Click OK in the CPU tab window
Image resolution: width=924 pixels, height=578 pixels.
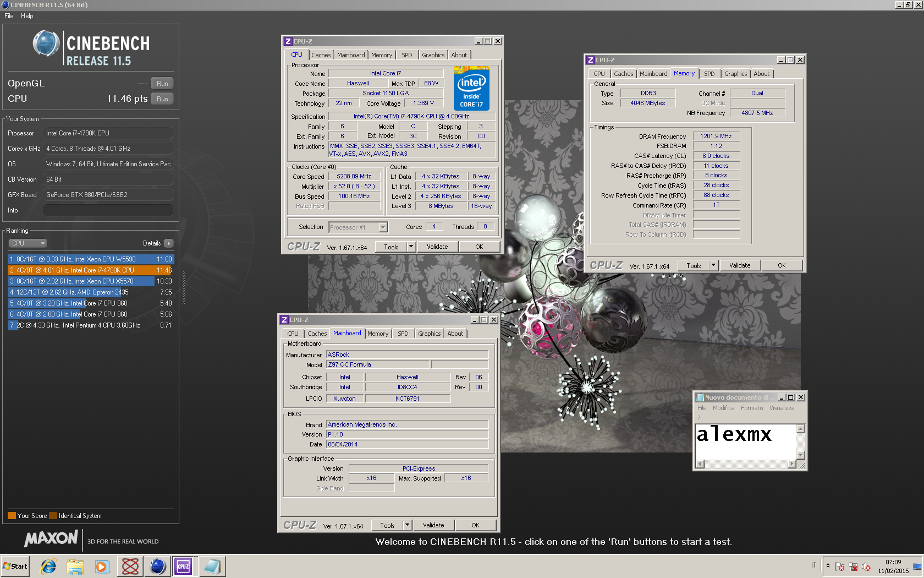(x=479, y=247)
